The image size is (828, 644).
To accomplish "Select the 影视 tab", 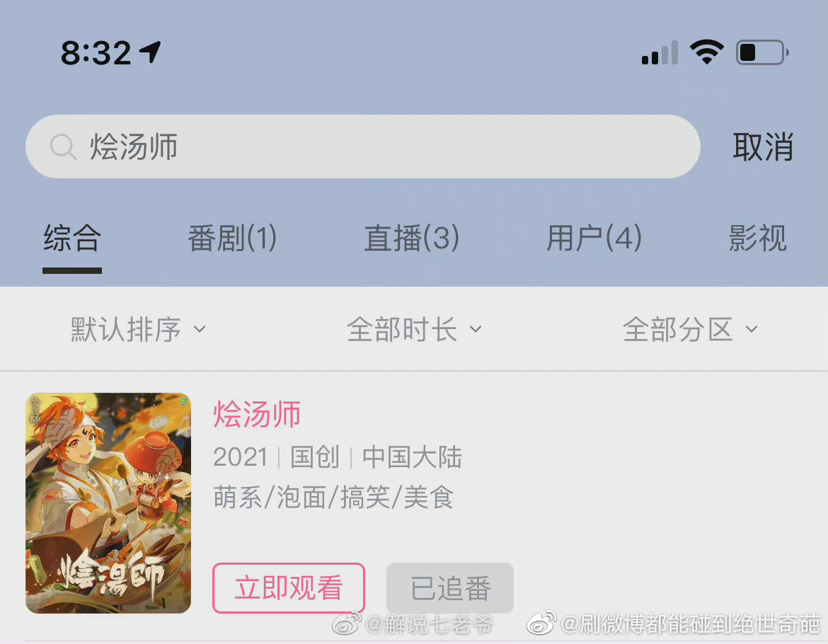I will pos(758,238).
